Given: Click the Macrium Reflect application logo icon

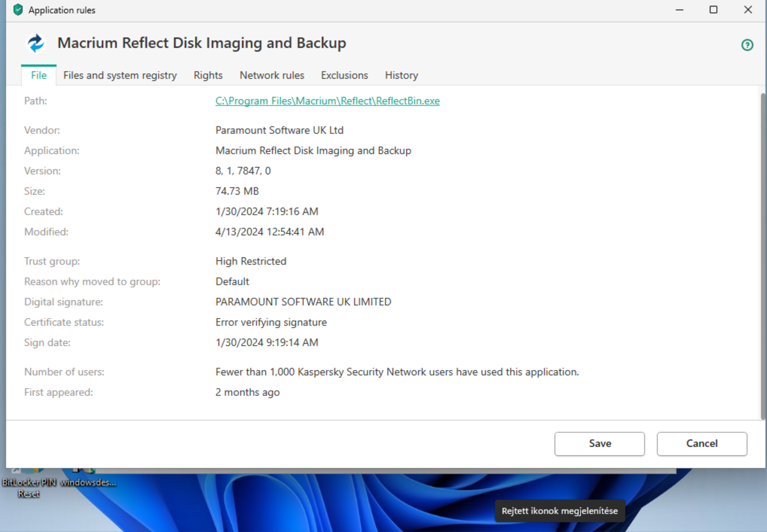Looking at the screenshot, I should click(x=36, y=43).
